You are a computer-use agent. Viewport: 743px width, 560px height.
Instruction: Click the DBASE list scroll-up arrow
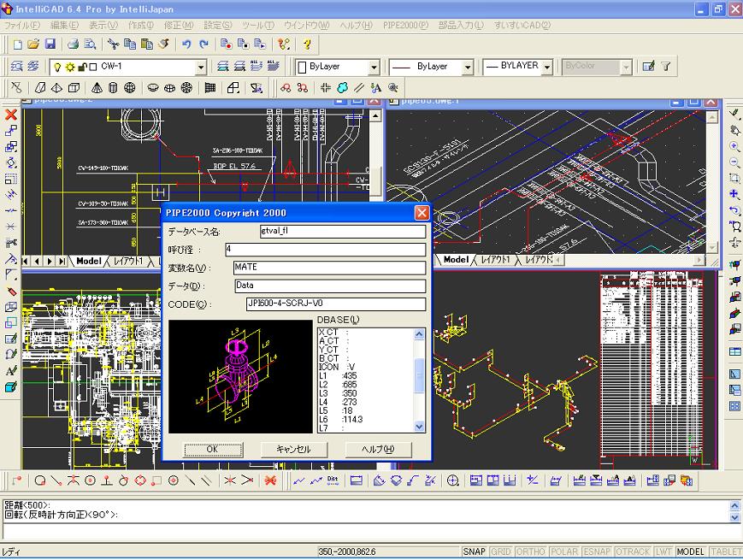point(419,334)
